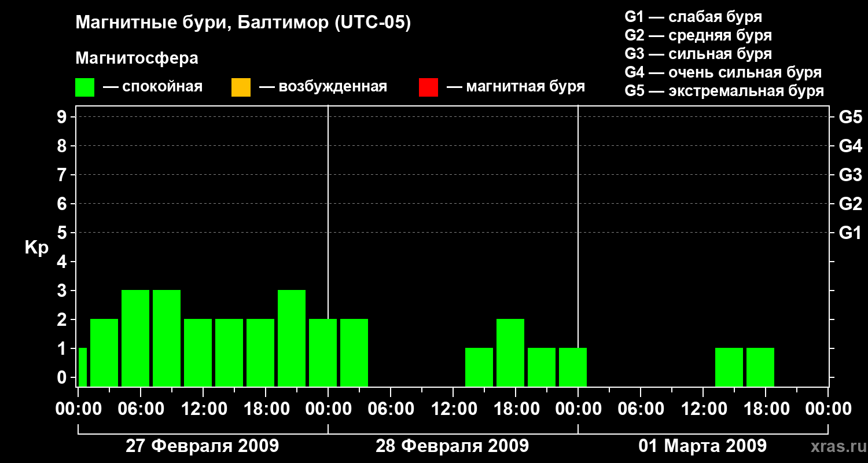868x463 pixels.
Task: Click the 'G4' right axis label
Action: tap(850, 146)
